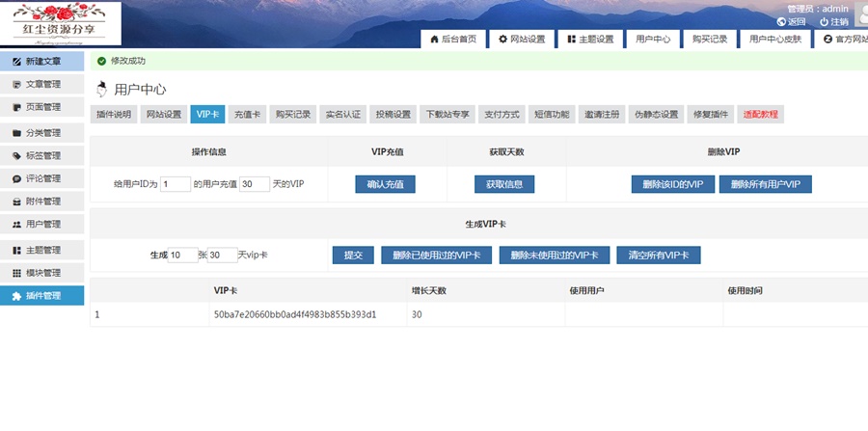Click the 标签管理 tag icon
The height and width of the screenshot is (431, 868).
point(16,155)
